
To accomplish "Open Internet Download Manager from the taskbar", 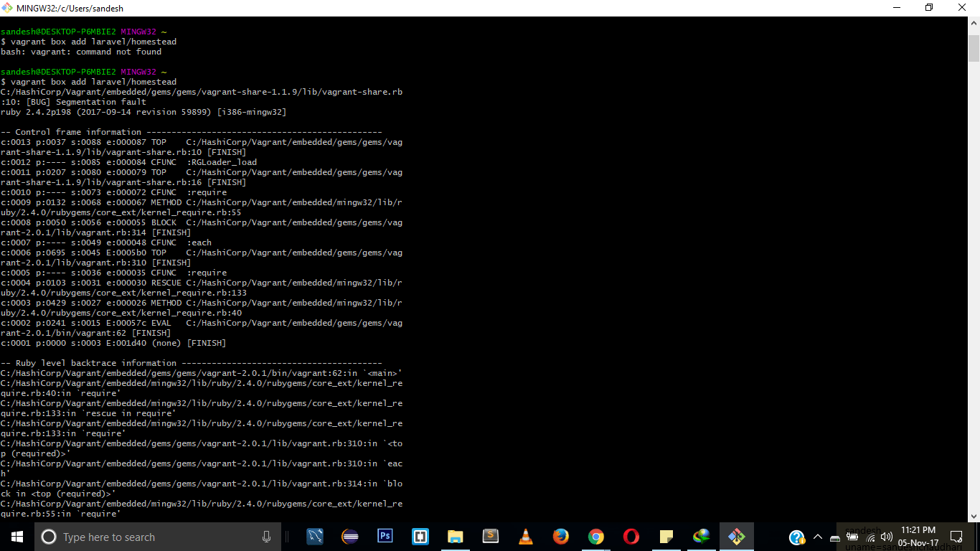I will tap(702, 537).
